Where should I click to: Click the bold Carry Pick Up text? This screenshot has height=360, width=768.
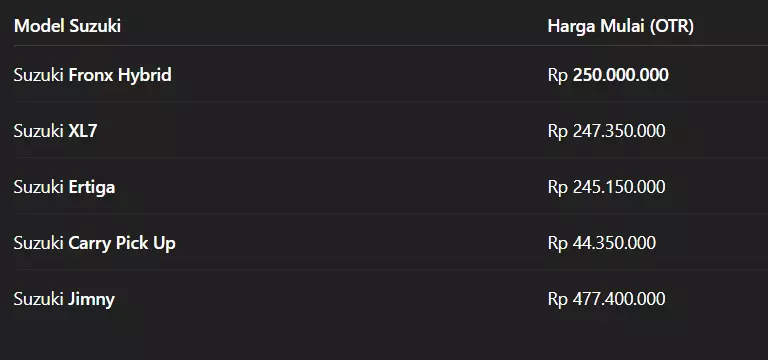click(122, 243)
